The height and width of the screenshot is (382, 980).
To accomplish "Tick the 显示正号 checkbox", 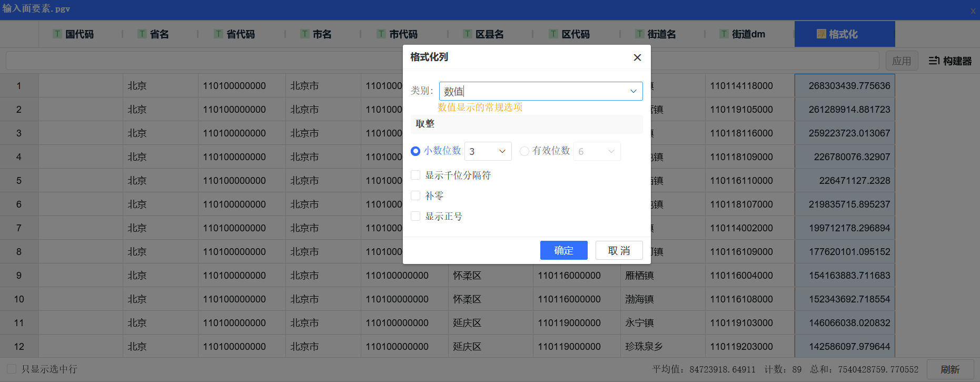I will point(415,216).
